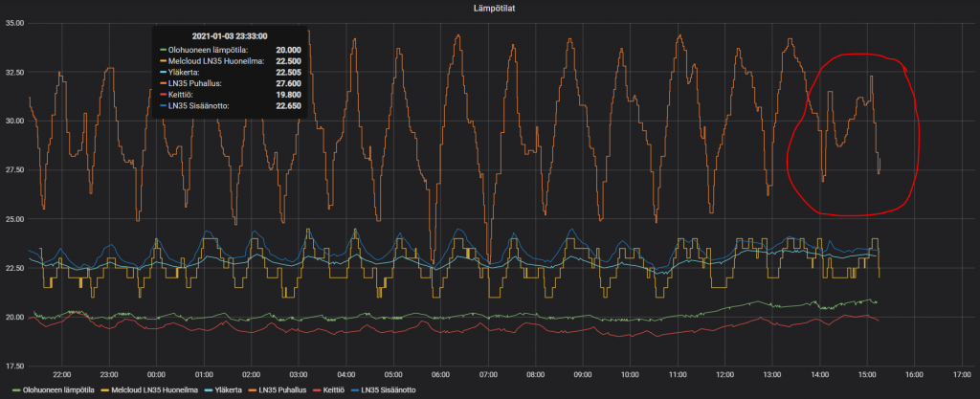Click the 12:00 time axis label
Screen dimensions: 980x399
coord(725,375)
